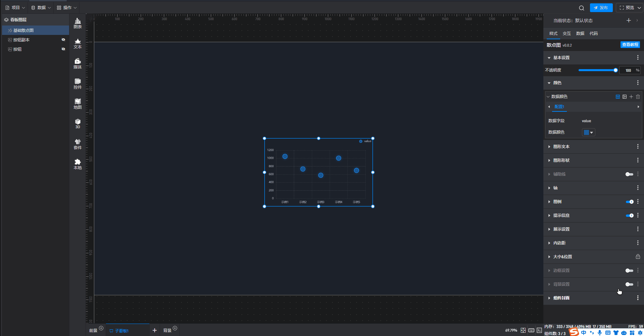
Task: Click the search magnifier icon in top bar
Action: (582, 8)
